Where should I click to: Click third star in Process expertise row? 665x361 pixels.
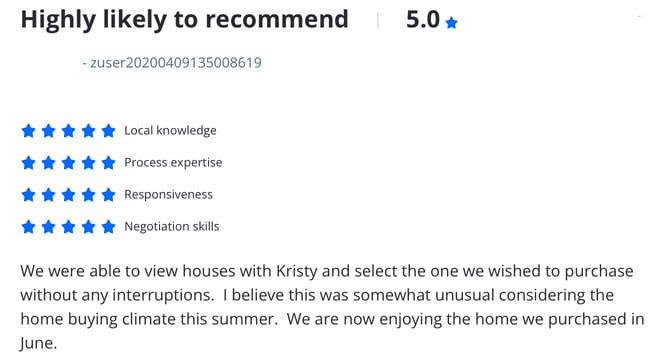coord(69,162)
